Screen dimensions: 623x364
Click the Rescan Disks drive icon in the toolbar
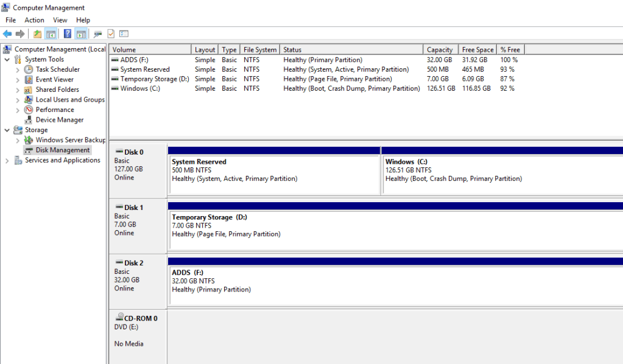coord(97,34)
